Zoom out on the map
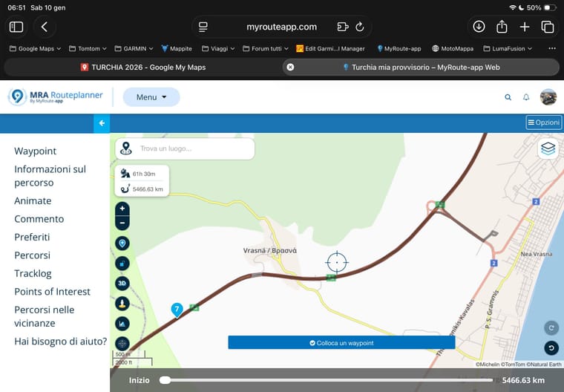The image size is (564, 392). pos(122,223)
